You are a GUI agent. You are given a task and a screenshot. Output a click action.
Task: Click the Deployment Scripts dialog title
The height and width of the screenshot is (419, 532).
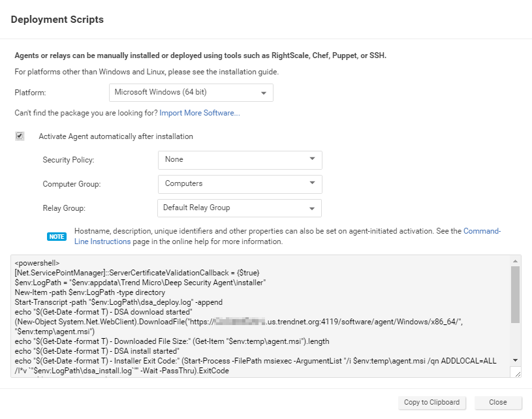57,20
